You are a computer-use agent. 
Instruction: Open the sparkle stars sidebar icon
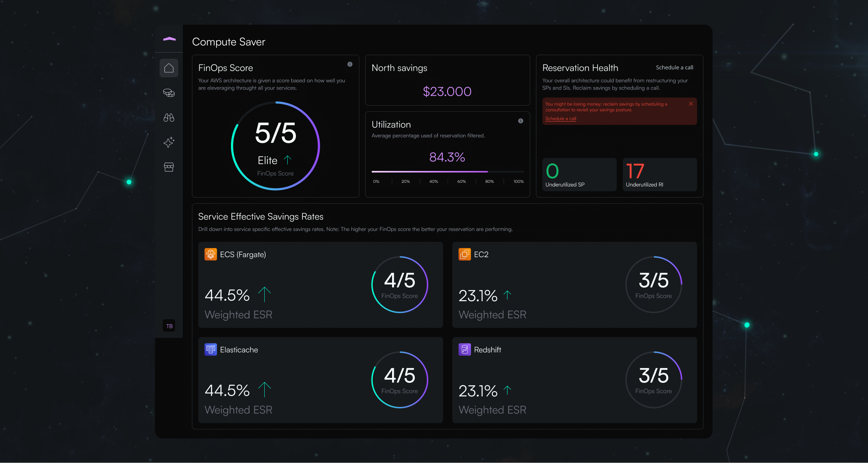(169, 143)
